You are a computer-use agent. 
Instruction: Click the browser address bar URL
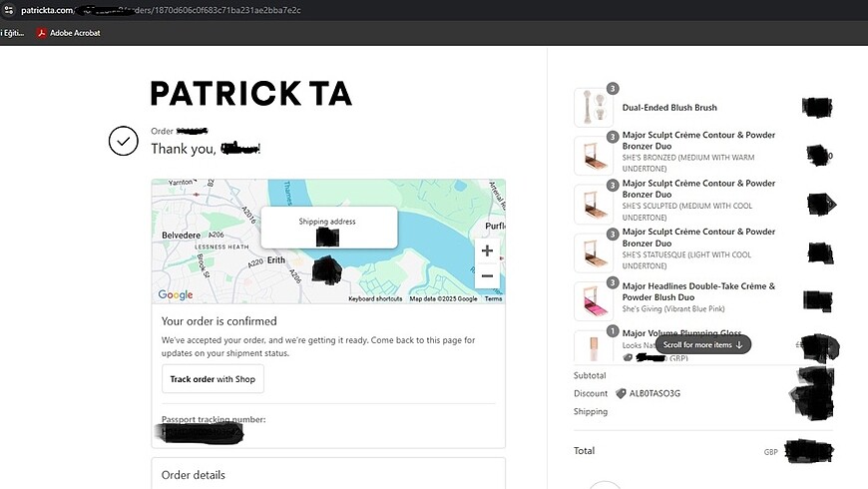coord(161,10)
